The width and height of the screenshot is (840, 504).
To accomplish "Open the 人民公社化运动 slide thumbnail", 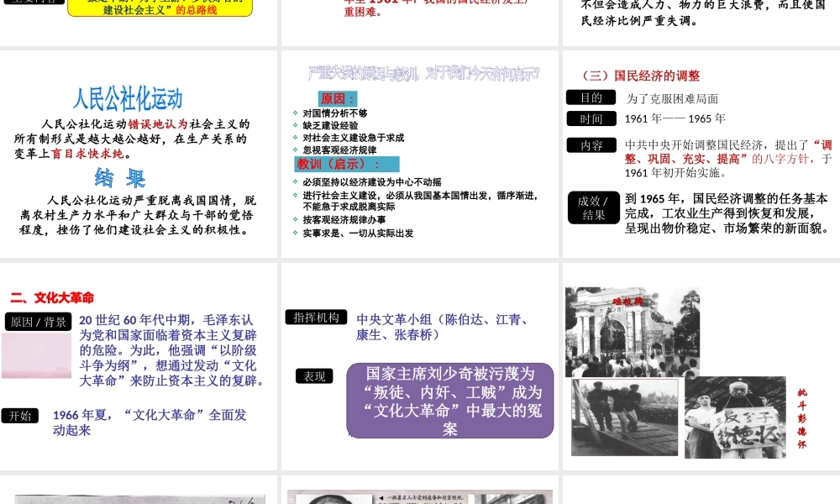I will pyautogui.click(x=139, y=155).
